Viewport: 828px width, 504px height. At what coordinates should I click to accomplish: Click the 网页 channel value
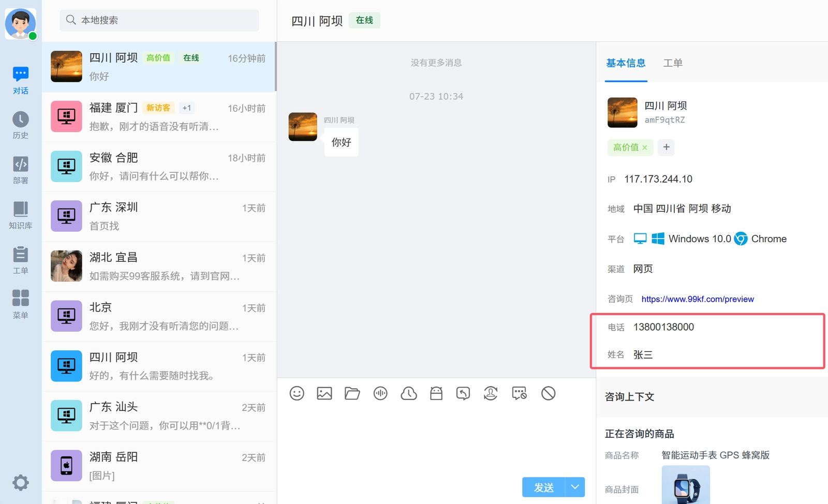click(x=643, y=269)
